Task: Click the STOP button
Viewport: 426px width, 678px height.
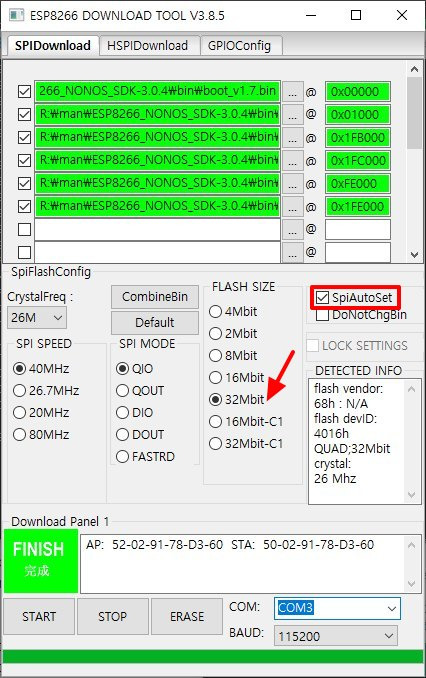Action: point(112,616)
